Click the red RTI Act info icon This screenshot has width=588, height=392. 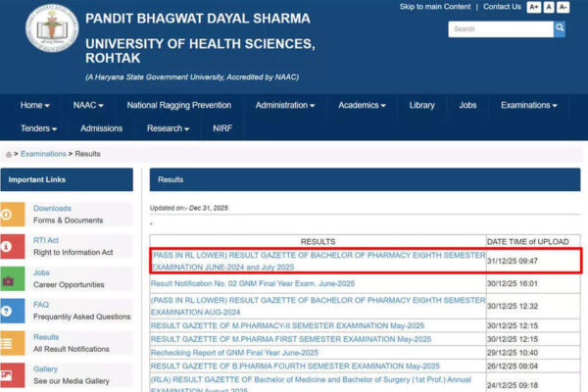[13, 246]
